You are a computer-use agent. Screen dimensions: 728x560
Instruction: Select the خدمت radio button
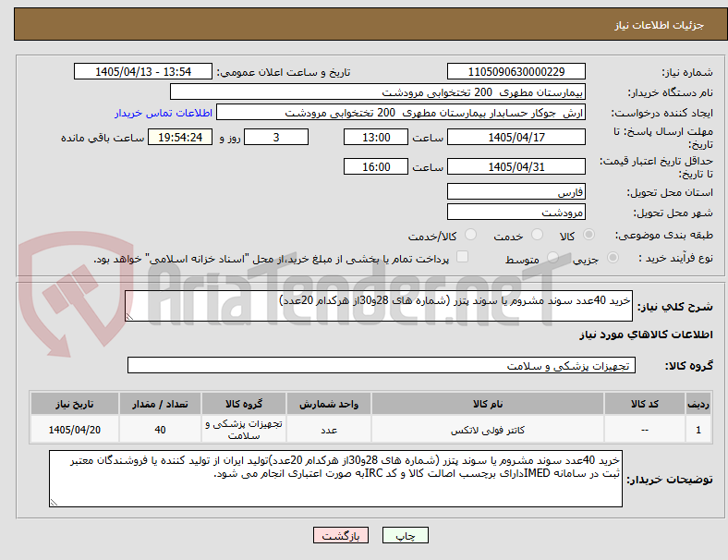(x=537, y=235)
